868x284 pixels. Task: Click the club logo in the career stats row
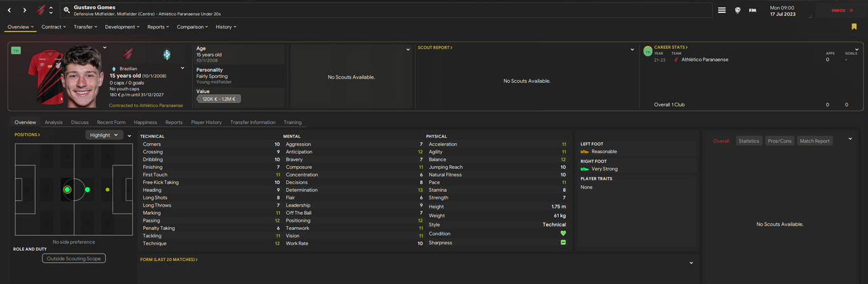tap(676, 60)
